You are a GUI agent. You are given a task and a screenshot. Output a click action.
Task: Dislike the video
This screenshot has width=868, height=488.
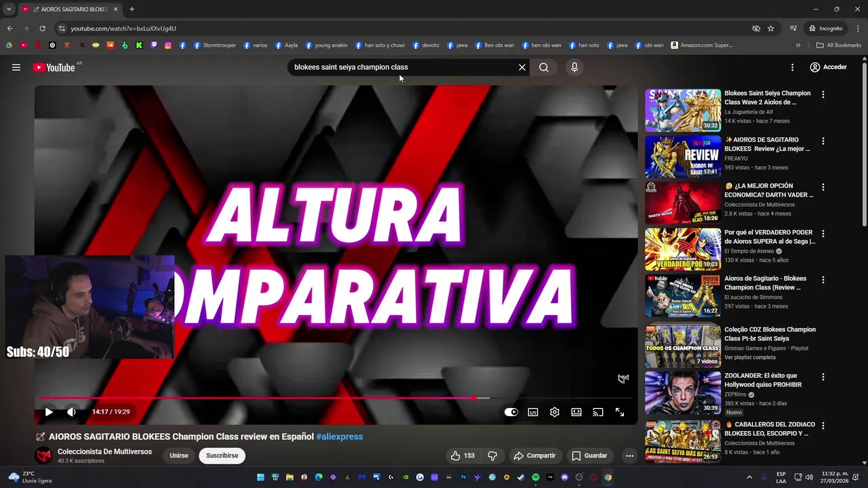click(493, 455)
